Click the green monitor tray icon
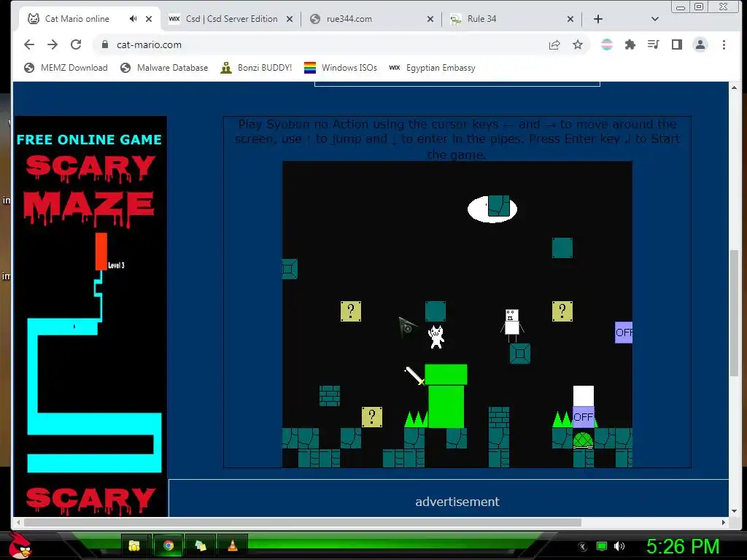 [x=602, y=546]
